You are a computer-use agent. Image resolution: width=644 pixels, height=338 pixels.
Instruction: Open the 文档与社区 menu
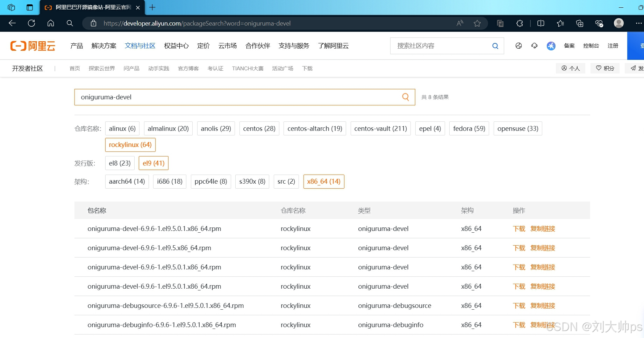(x=140, y=46)
